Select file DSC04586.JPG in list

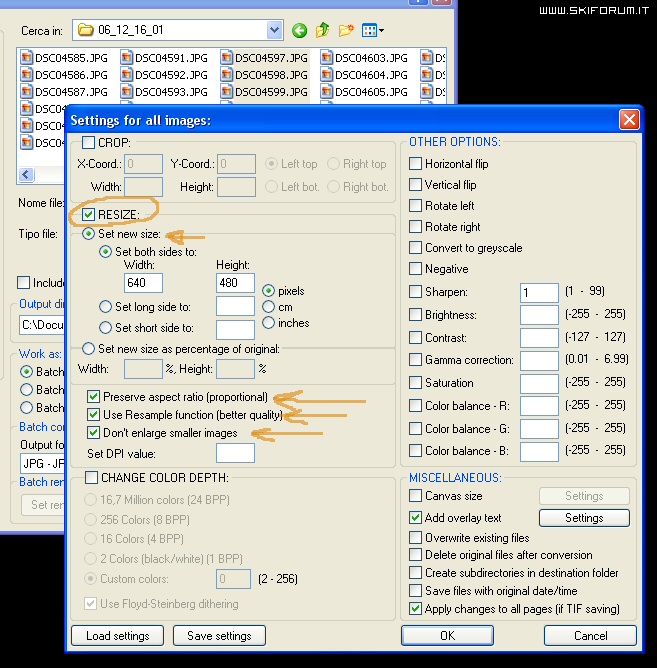coord(64,75)
